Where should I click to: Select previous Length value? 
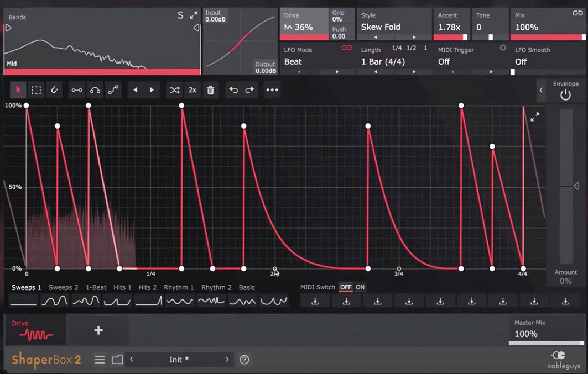[x=376, y=71]
